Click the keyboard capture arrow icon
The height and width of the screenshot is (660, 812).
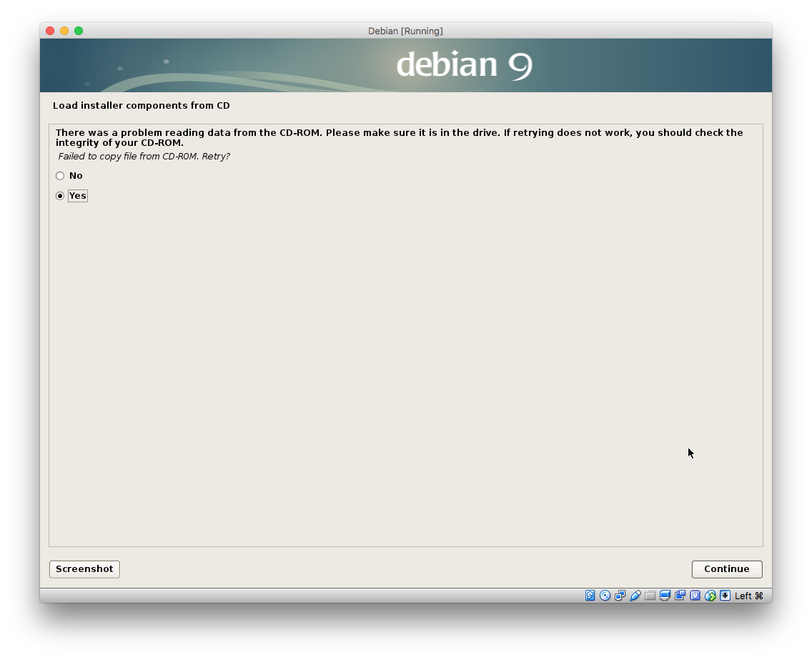click(x=725, y=596)
